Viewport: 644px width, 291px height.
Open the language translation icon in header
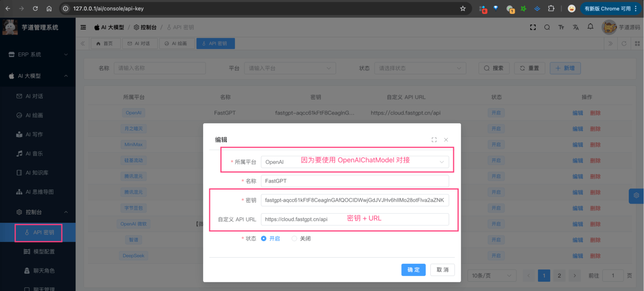[576, 27]
